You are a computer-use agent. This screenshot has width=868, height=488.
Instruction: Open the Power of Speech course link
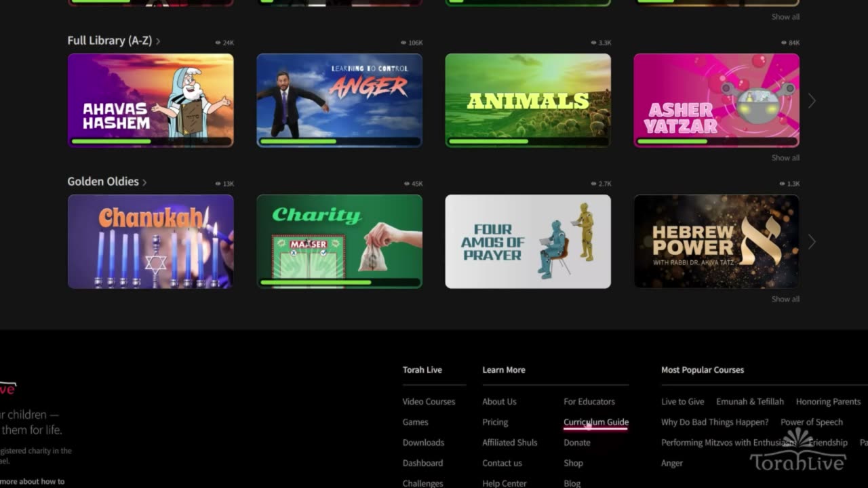point(812,422)
